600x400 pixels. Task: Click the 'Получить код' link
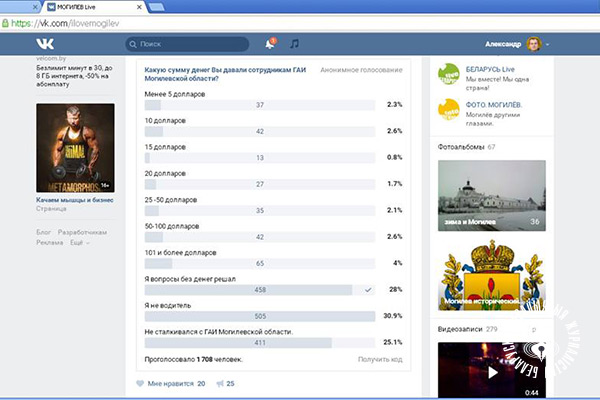[x=380, y=357]
